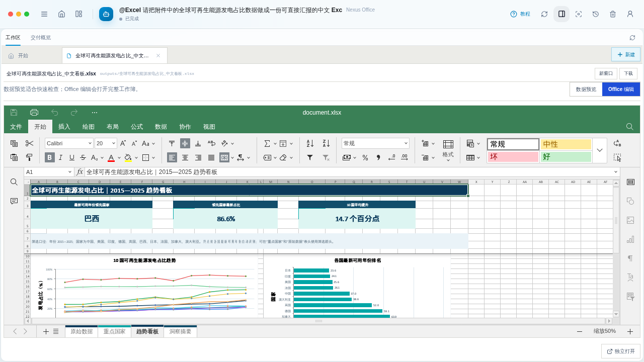Switch to 交付概览 tab

[x=41, y=38]
